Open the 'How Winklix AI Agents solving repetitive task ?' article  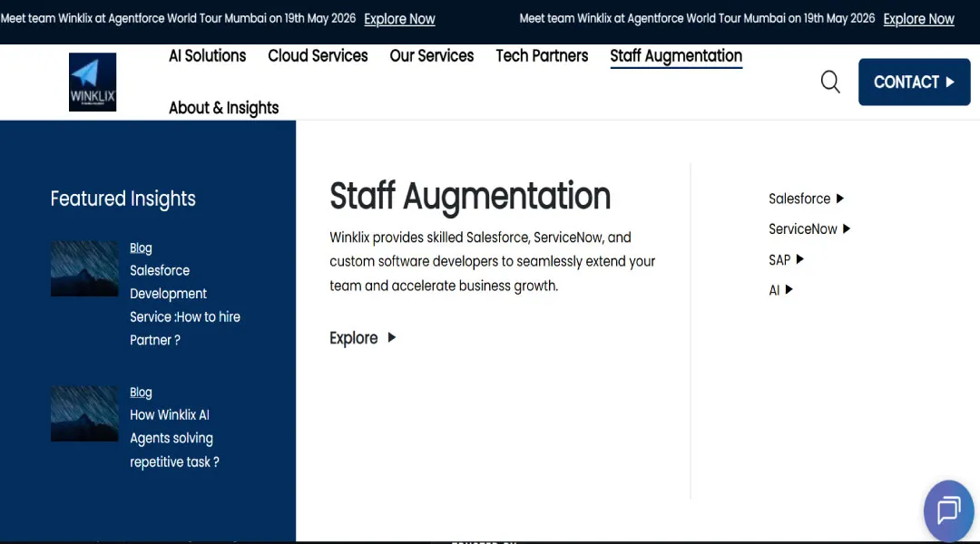click(x=174, y=439)
